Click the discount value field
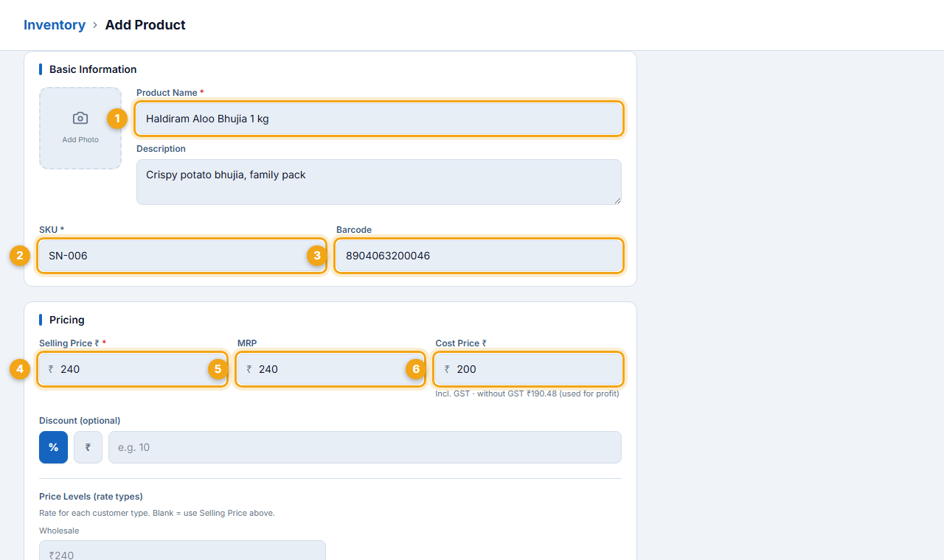Viewport: 944px width, 560px height. (365, 447)
